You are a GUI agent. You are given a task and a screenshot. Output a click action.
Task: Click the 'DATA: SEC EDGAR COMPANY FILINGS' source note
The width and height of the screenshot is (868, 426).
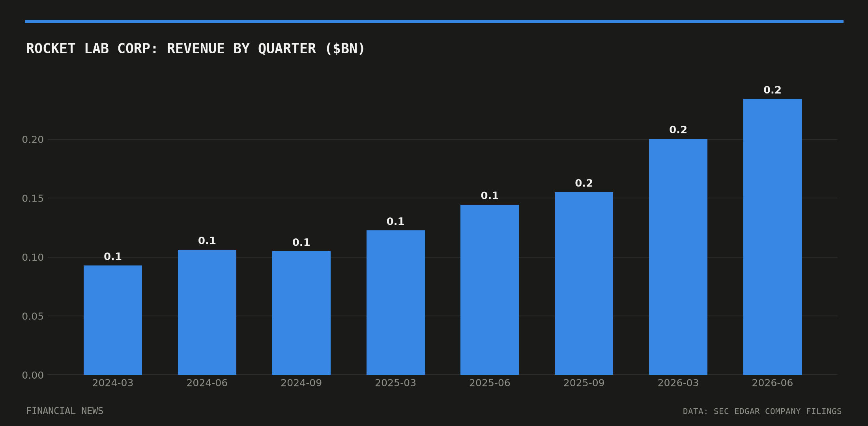(x=762, y=411)
